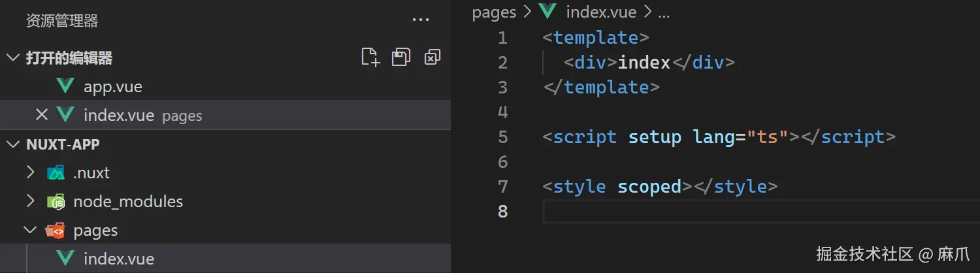The height and width of the screenshot is (273, 980).
Task: Click the closing template tag on line 3
Action: (x=601, y=88)
